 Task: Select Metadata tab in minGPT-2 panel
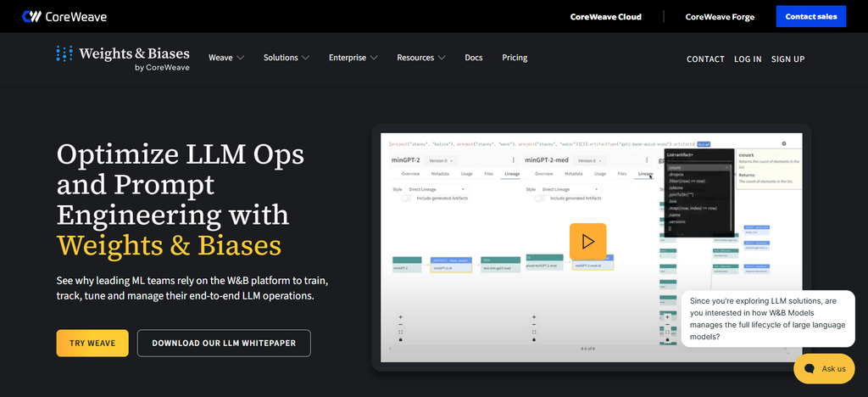coord(440,174)
